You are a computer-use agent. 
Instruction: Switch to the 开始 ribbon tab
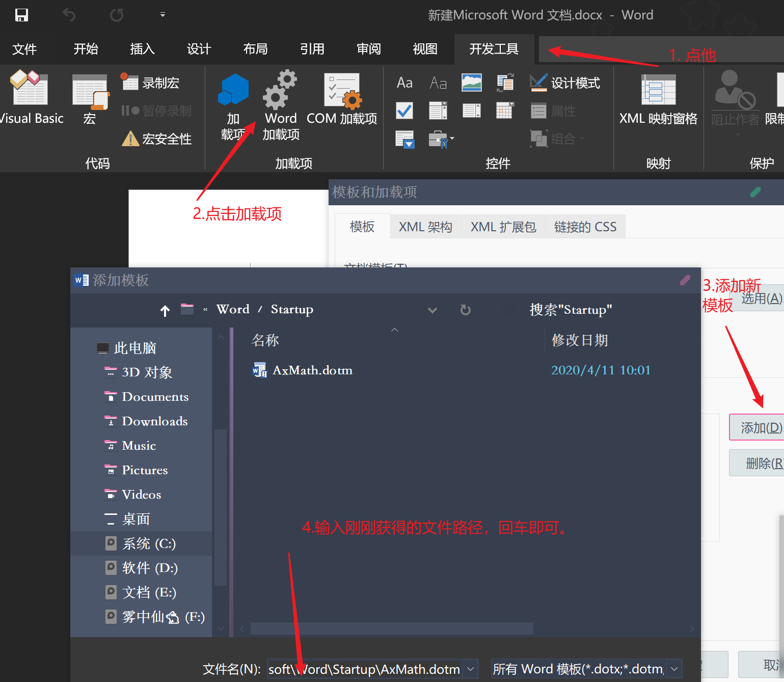(x=86, y=49)
